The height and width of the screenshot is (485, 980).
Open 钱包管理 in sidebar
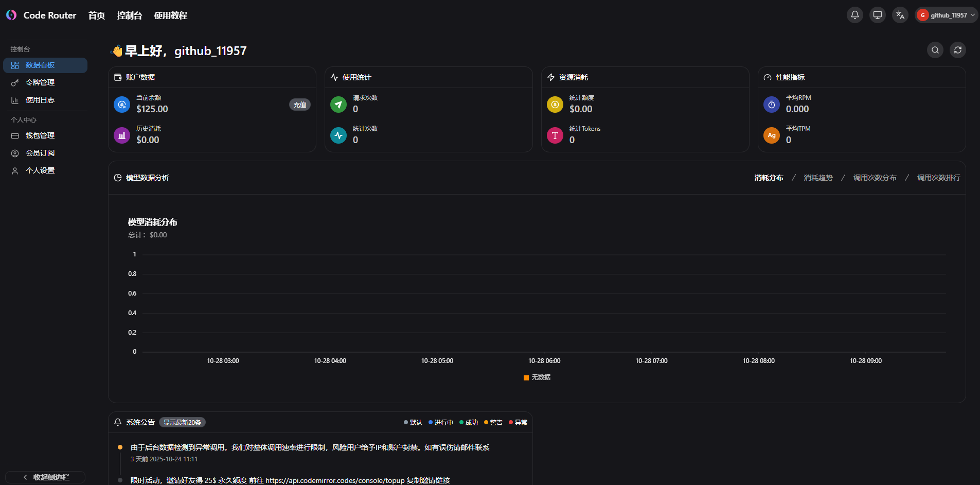(x=45, y=135)
